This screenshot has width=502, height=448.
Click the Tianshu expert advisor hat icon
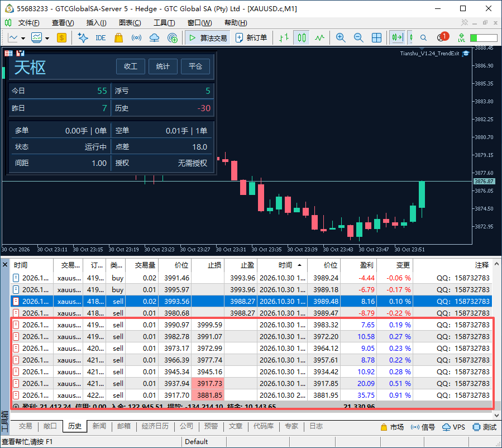click(x=466, y=54)
